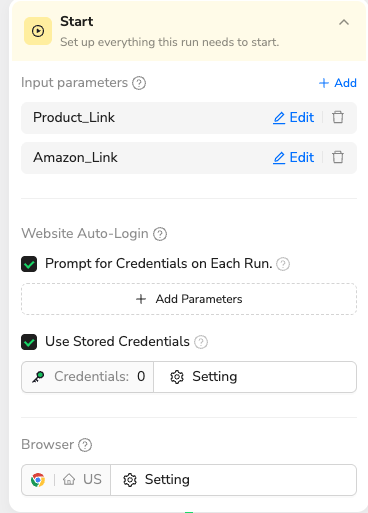Open the credentials Setting gear button
The width and height of the screenshot is (368, 513).
point(255,377)
